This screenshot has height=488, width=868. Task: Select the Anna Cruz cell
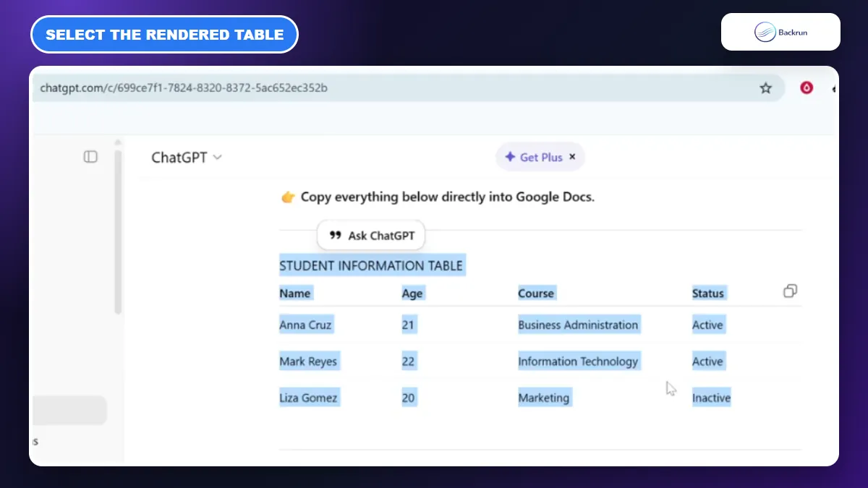[x=305, y=325]
